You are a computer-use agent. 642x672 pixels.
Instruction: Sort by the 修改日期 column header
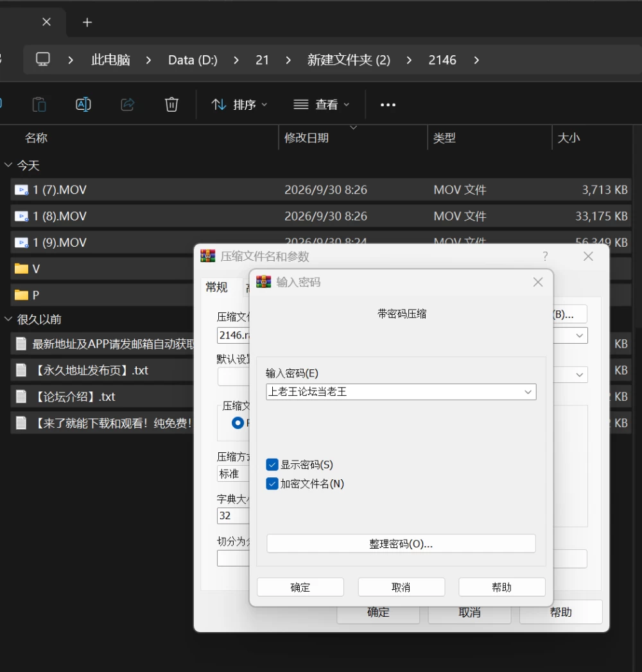tap(307, 138)
